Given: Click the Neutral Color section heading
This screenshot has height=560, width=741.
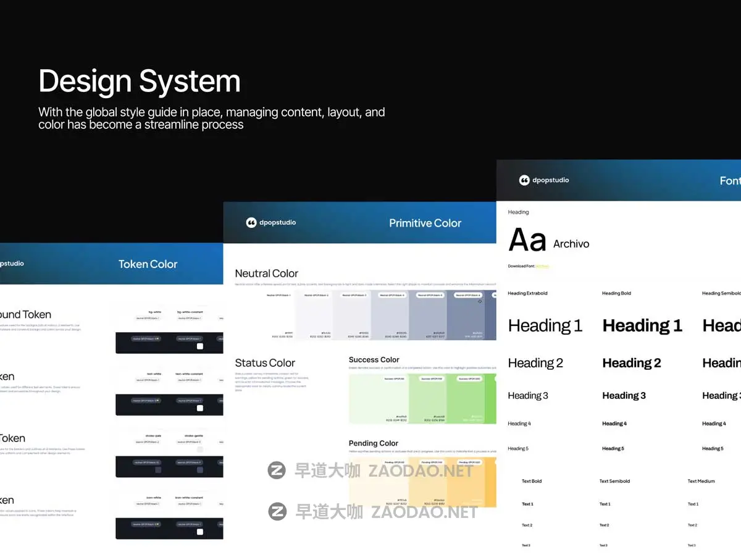Looking at the screenshot, I should [x=266, y=274].
